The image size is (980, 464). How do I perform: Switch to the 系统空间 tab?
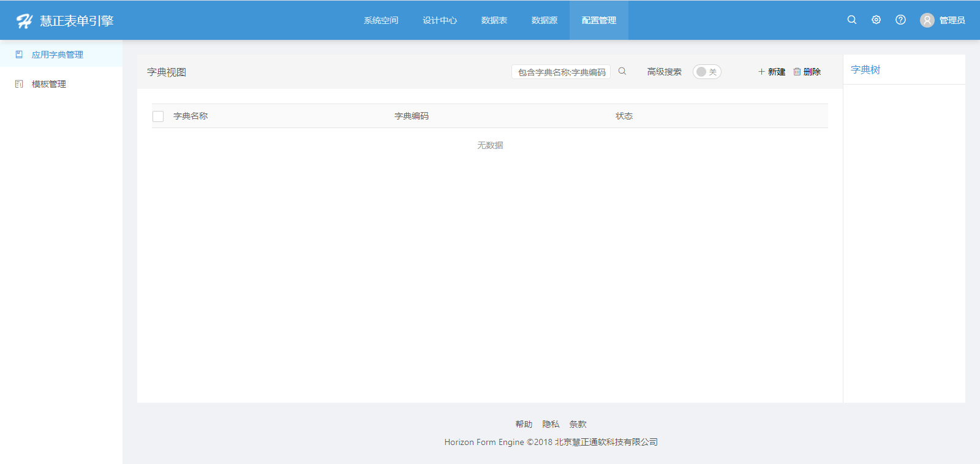(381, 20)
